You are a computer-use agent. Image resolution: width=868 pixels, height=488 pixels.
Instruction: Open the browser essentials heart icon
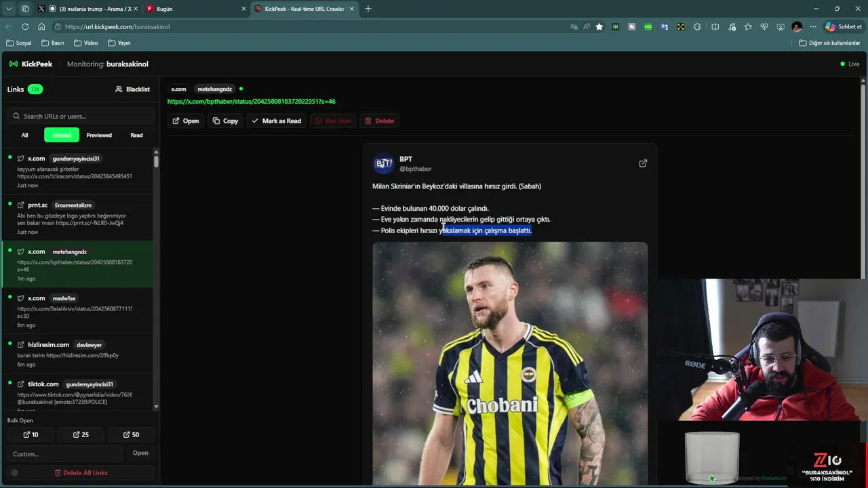[764, 26]
